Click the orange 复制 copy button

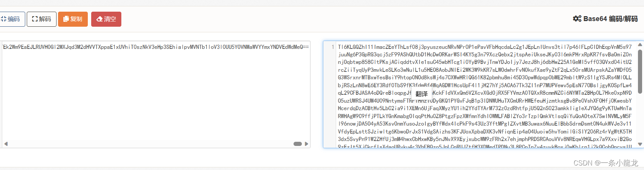73,19
